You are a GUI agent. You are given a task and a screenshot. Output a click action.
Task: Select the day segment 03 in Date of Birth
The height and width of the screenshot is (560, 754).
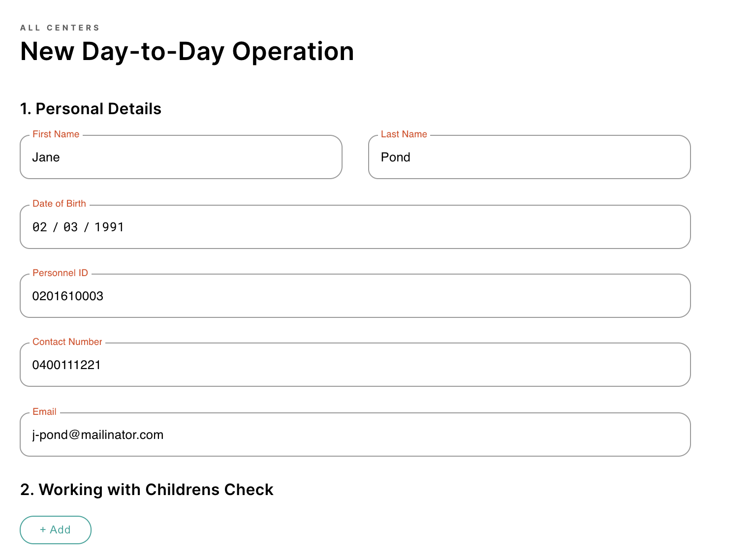pyautogui.click(x=71, y=227)
